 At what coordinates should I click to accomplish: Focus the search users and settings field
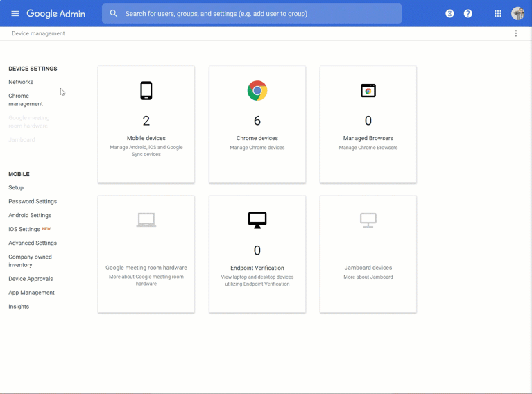pos(252,14)
